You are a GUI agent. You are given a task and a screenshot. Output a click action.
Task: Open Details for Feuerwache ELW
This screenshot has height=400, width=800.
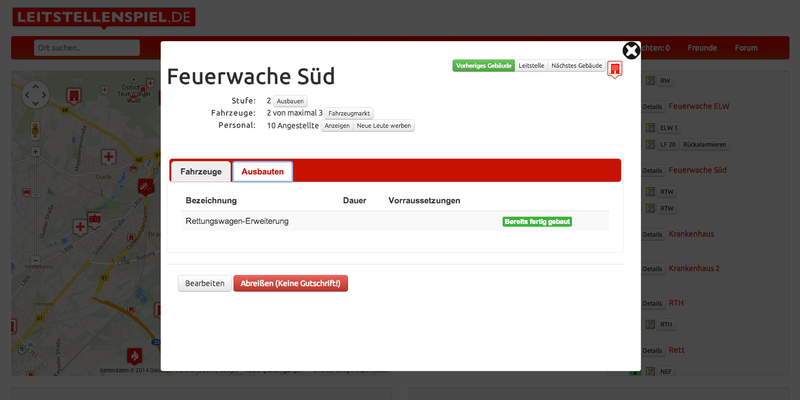coord(652,107)
